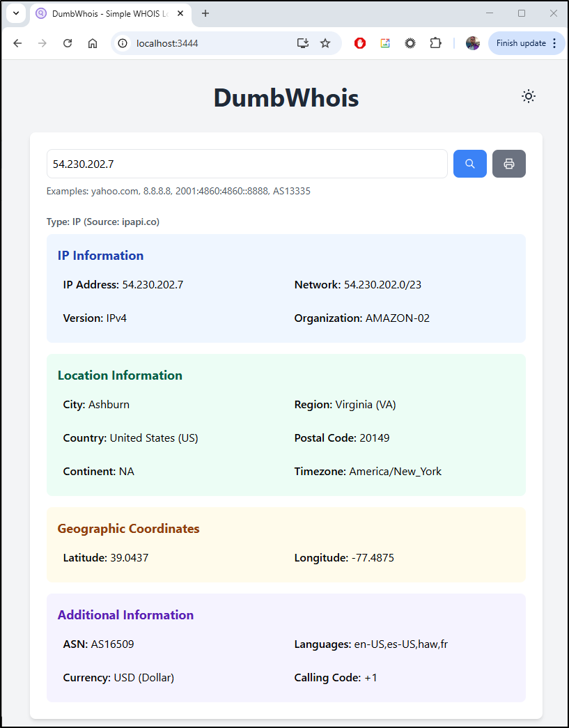Click the Additional Information heading
Image resolution: width=569 pixels, height=728 pixels.
tap(125, 614)
